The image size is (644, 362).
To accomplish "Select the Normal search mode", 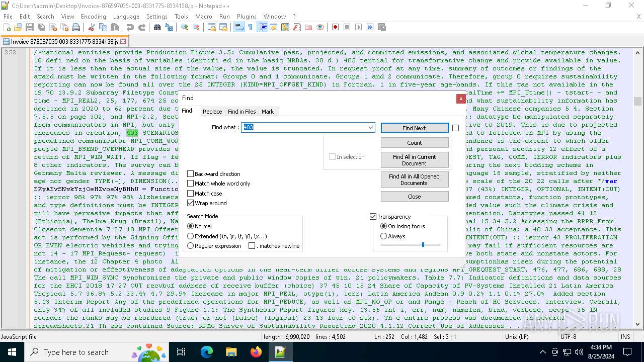I will [x=190, y=226].
